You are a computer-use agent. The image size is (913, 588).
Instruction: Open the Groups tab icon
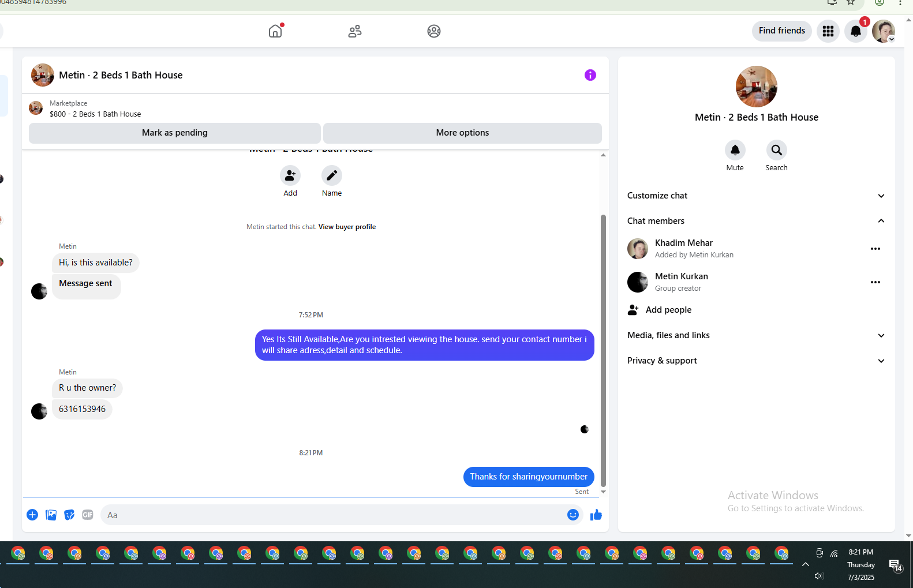(x=434, y=31)
